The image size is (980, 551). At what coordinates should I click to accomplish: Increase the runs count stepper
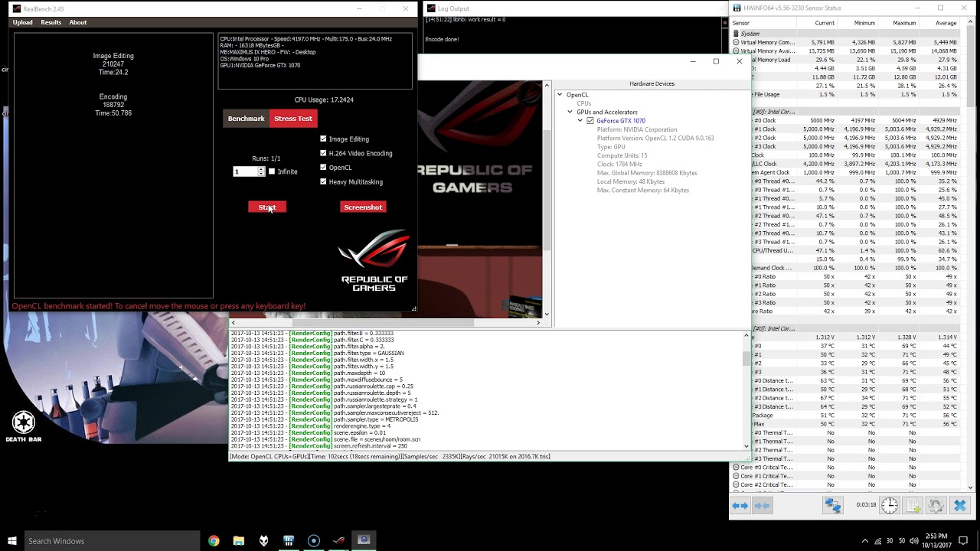pyautogui.click(x=261, y=169)
